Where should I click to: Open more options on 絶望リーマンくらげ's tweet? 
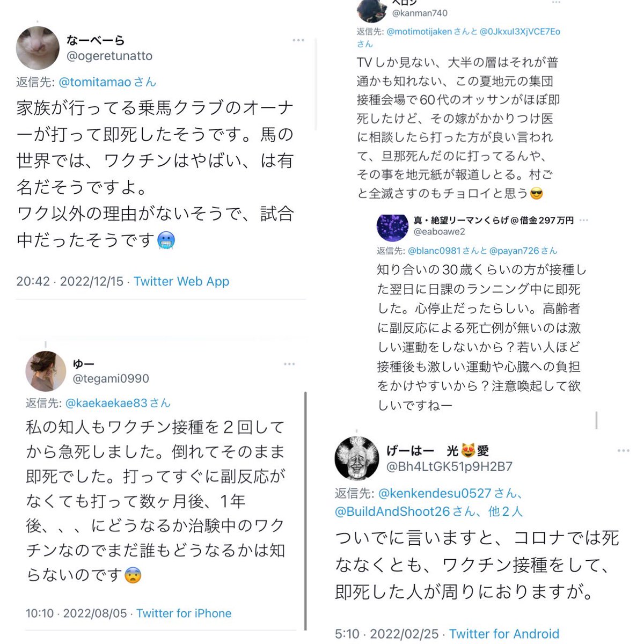click(584, 220)
